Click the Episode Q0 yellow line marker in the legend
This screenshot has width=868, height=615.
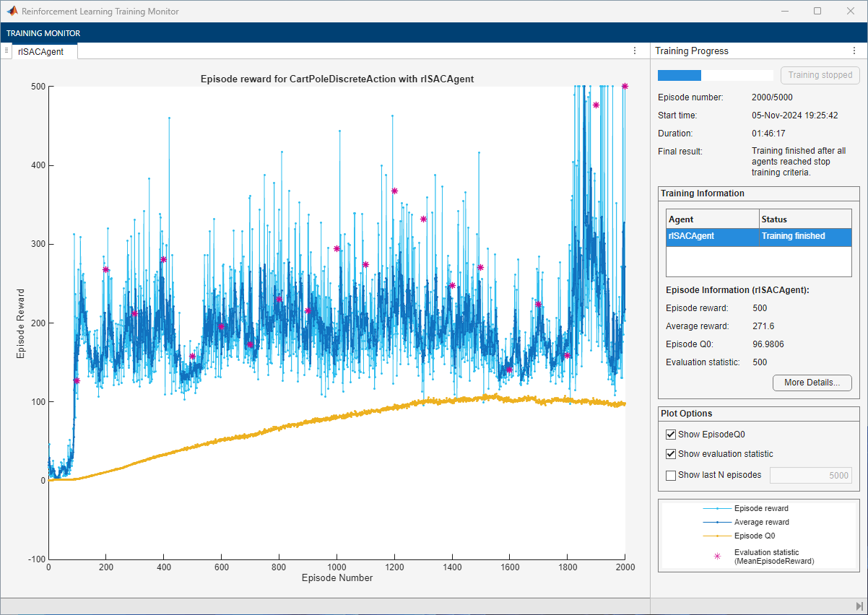coord(717,536)
